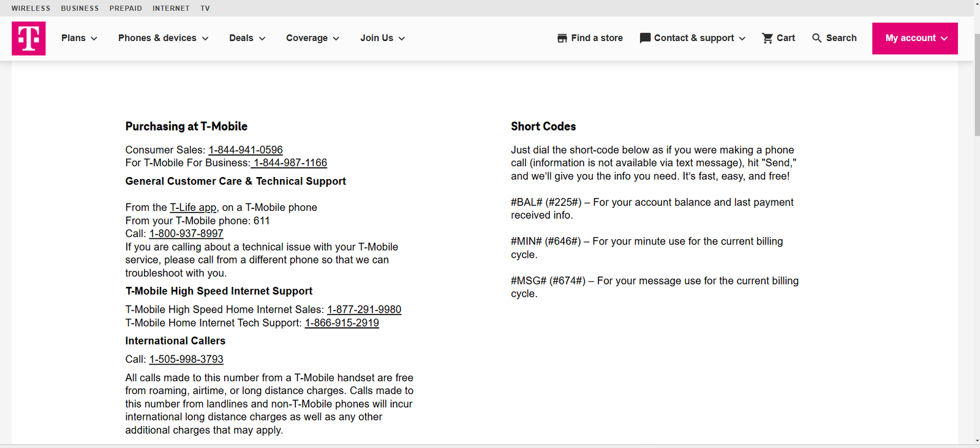Click the Contact & support chat bubble icon
This screenshot has width=980, height=448.
pyautogui.click(x=644, y=37)
